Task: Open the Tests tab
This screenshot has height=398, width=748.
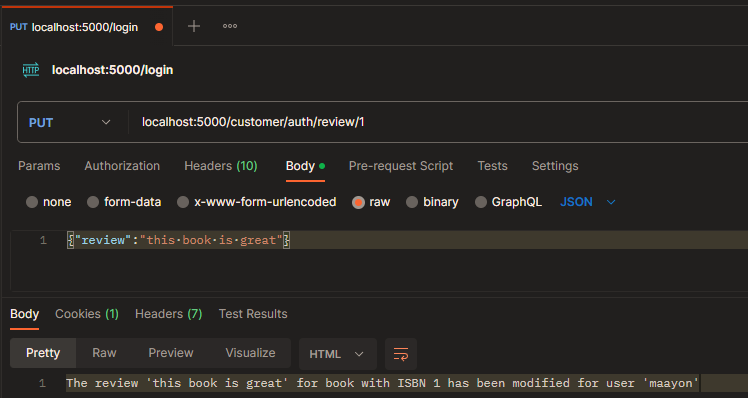Action: [x=492, y=166]
